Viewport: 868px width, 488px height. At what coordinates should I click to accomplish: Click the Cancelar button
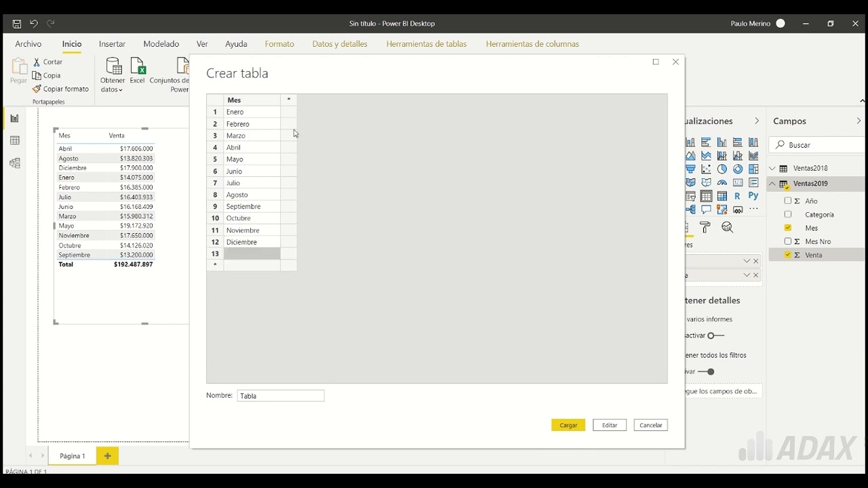[x=651, y=425]
